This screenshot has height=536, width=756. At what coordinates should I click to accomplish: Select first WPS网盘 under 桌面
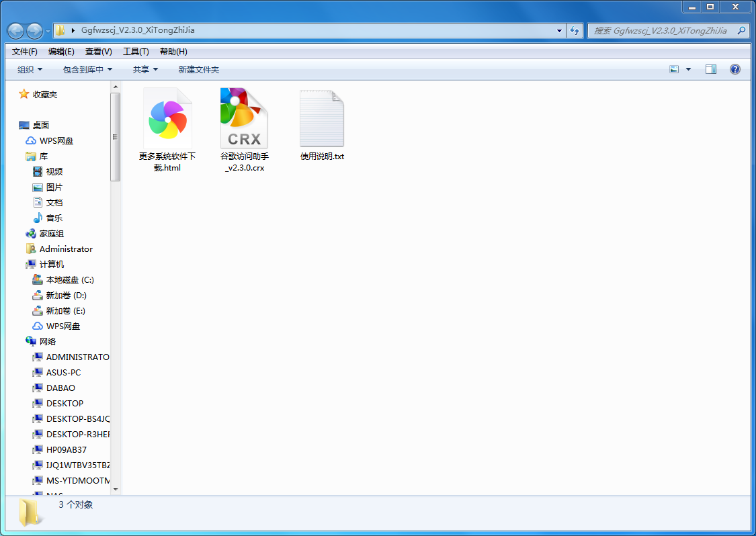pos(56,141)
